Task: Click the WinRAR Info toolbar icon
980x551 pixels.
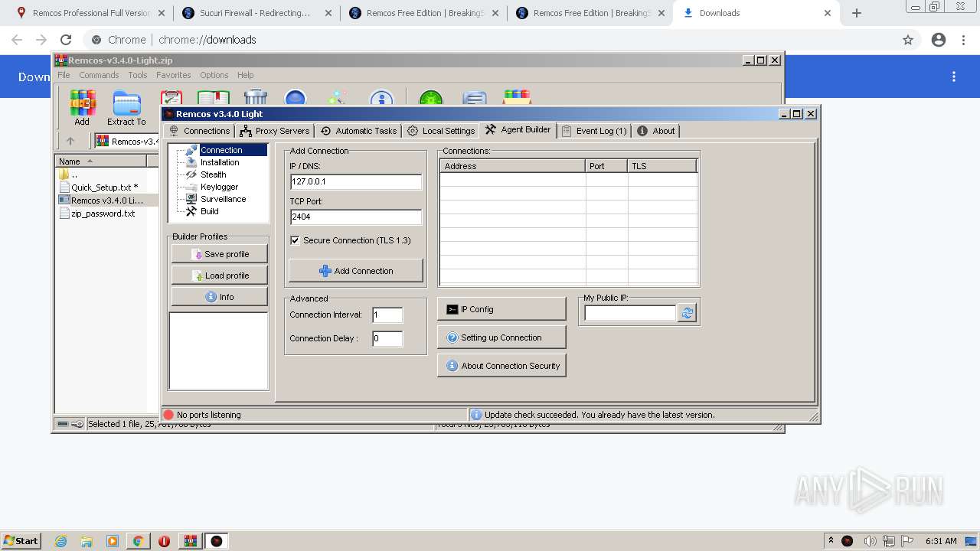Action: tap(381, 97)
